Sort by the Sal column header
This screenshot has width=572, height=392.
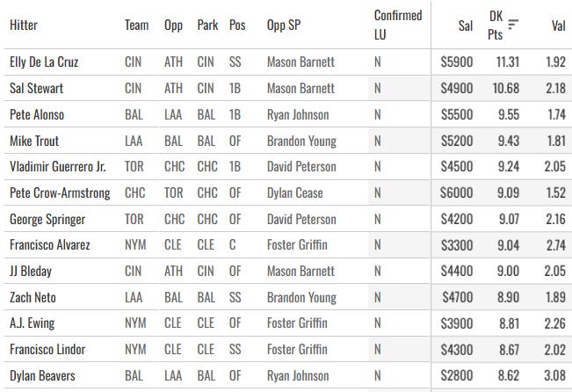pos(465,25)
